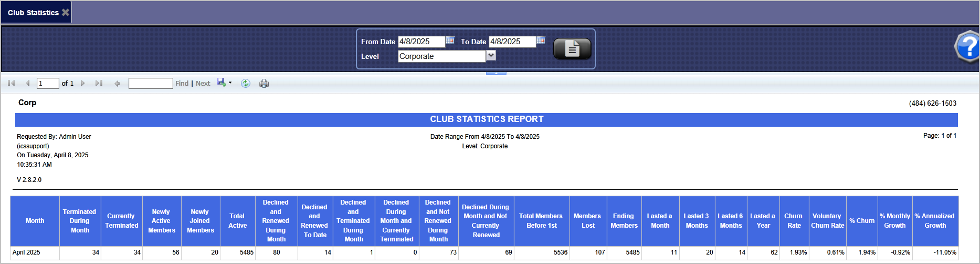Image resolution: width=980 pixels, height=264 pixels.
Task: Go to the previous report page
Action: point(27,83)
